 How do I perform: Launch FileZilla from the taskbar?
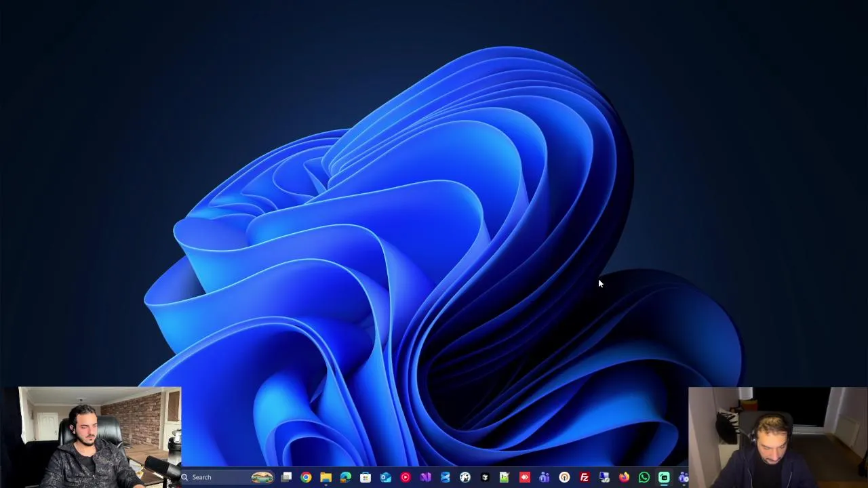[x=584, y=477]
